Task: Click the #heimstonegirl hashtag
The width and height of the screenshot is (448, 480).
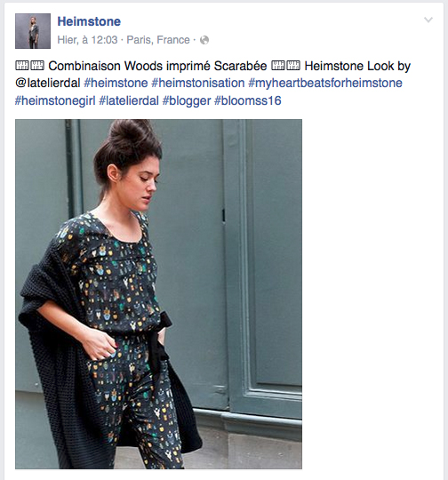Action: coord(55,100)
